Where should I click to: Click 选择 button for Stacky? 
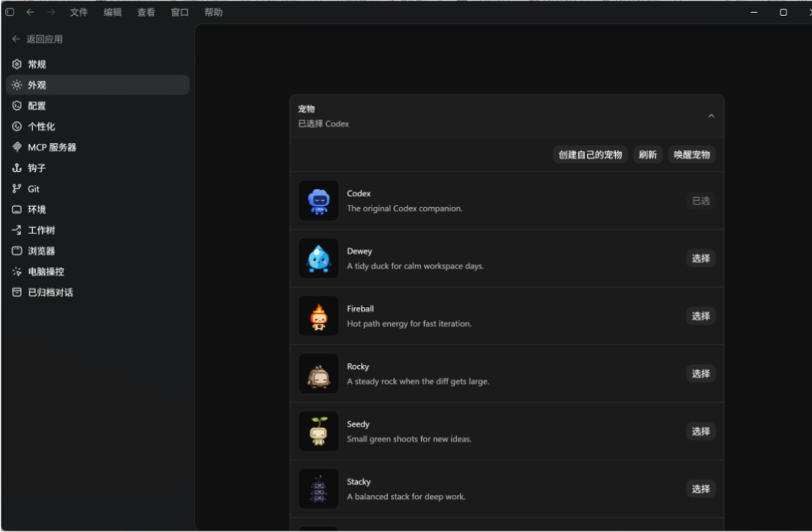(701, 488)
